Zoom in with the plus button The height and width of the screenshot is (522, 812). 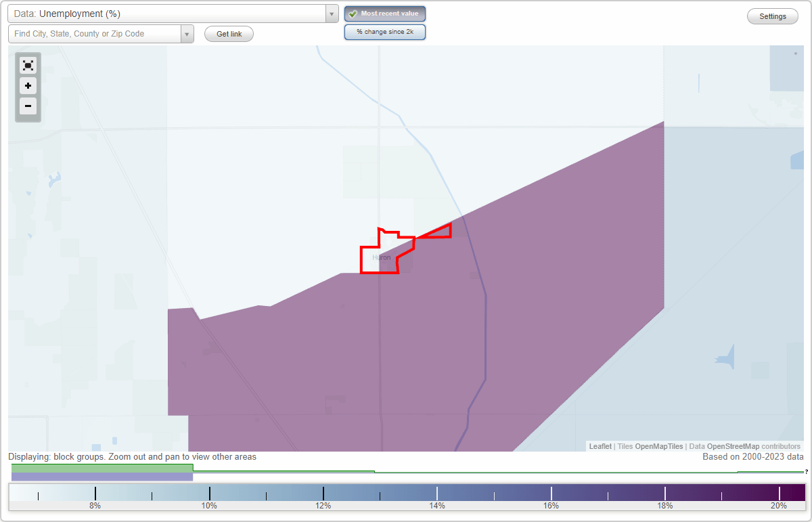point(28,86)
